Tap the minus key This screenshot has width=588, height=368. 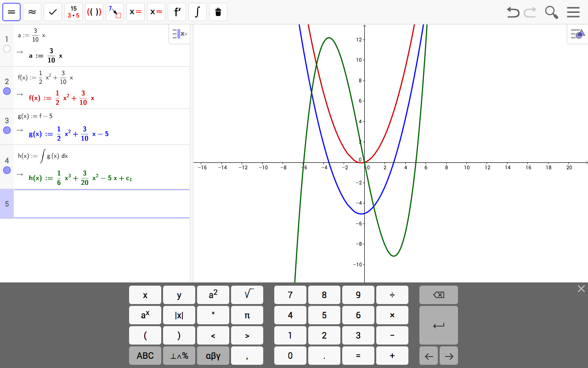point(392,335)
